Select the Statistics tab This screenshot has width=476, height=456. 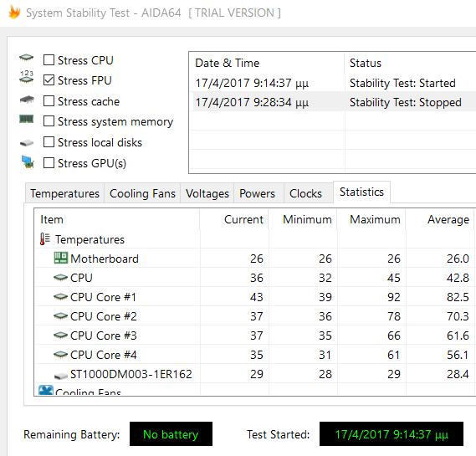click(361, 192)
